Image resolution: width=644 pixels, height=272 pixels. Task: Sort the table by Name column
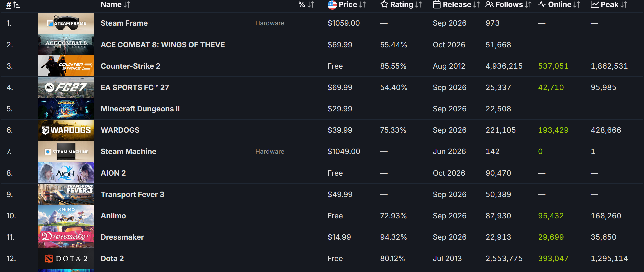click(x=115, y=5)
